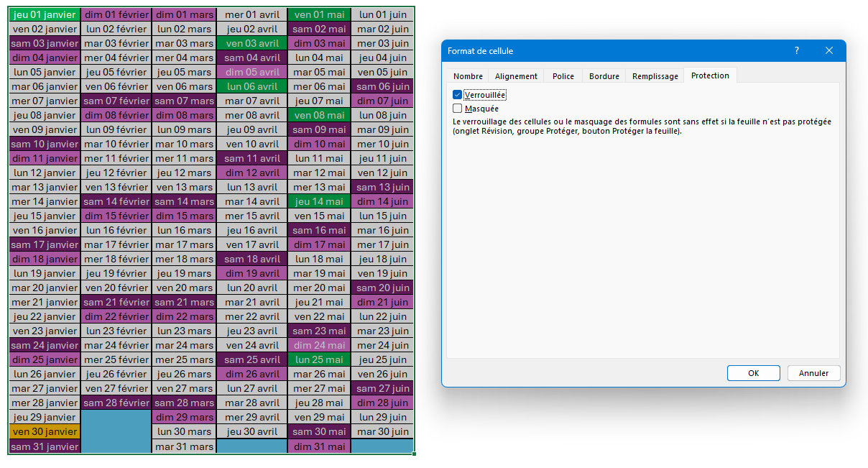Open the Alignement tab

coord(516,76)
